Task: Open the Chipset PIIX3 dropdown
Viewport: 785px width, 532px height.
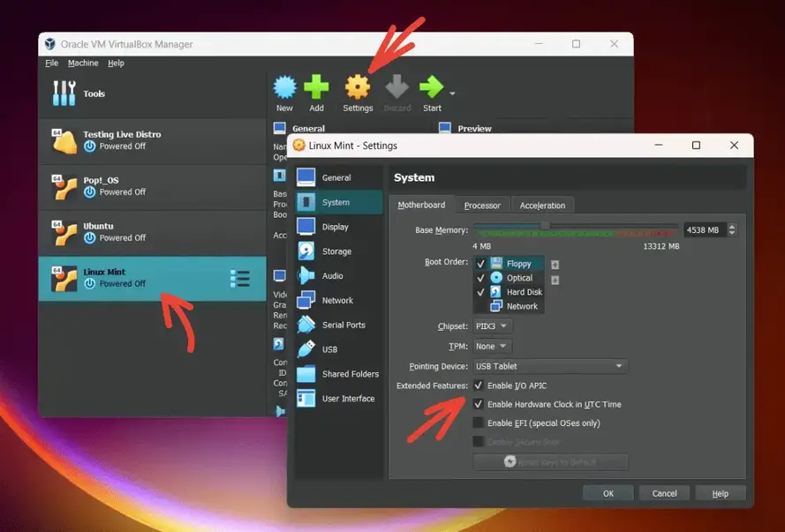Action: pos(493,326)
